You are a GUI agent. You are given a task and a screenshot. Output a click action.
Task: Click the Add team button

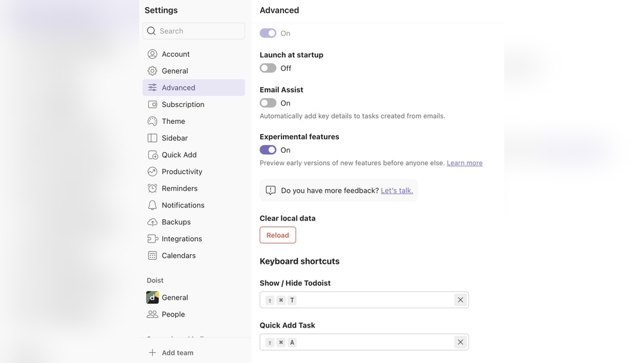171,353
